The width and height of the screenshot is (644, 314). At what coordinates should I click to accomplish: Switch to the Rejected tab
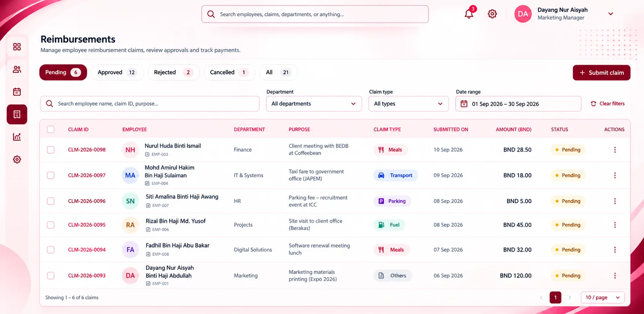coord(173,73)
